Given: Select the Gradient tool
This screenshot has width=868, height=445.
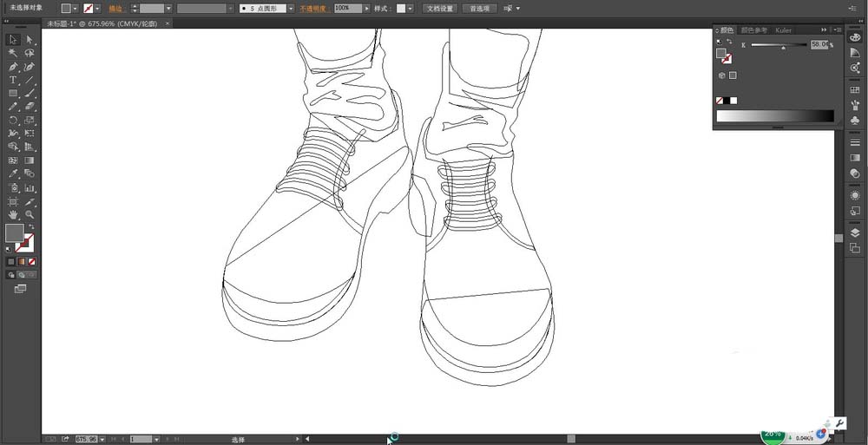Looking at the screenshot, I should tap(30, 160).
